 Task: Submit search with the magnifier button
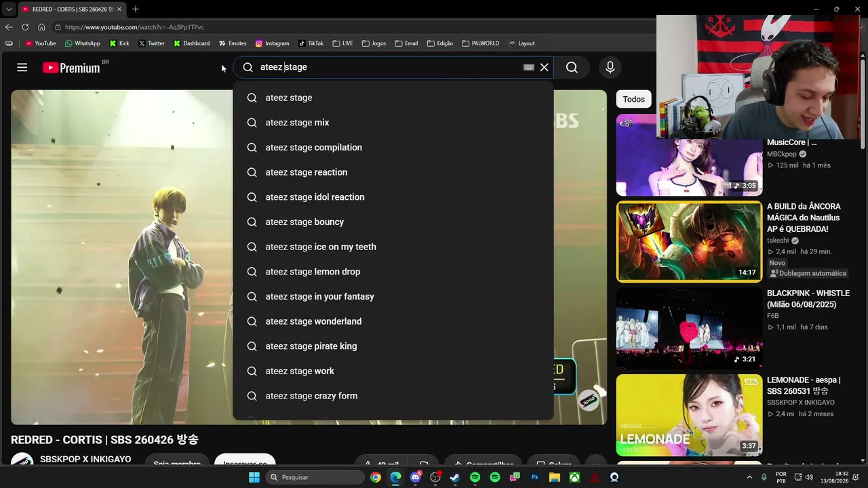[x=572, y=67]
